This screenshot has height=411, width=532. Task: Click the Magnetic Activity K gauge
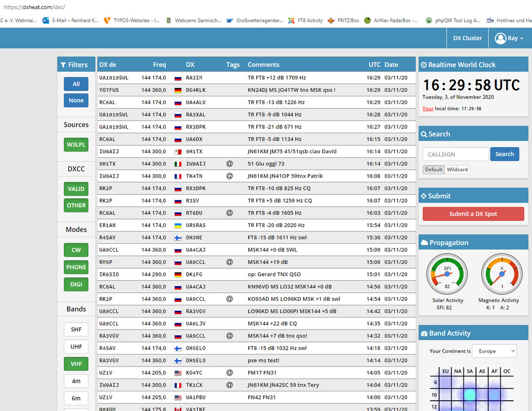tap(502, 274)
